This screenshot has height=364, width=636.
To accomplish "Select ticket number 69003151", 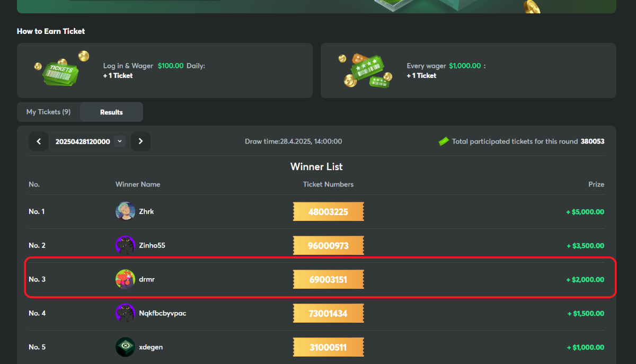I will point(328,279).
